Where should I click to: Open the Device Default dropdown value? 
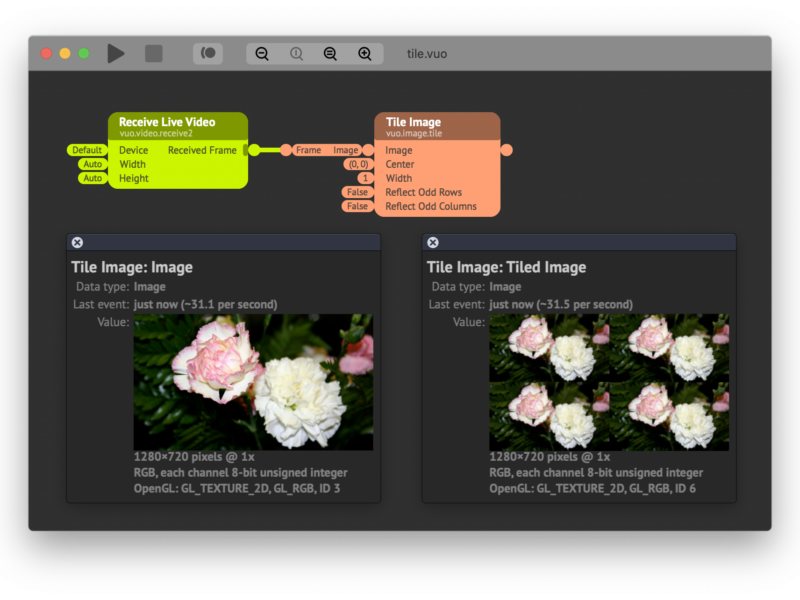86,150
